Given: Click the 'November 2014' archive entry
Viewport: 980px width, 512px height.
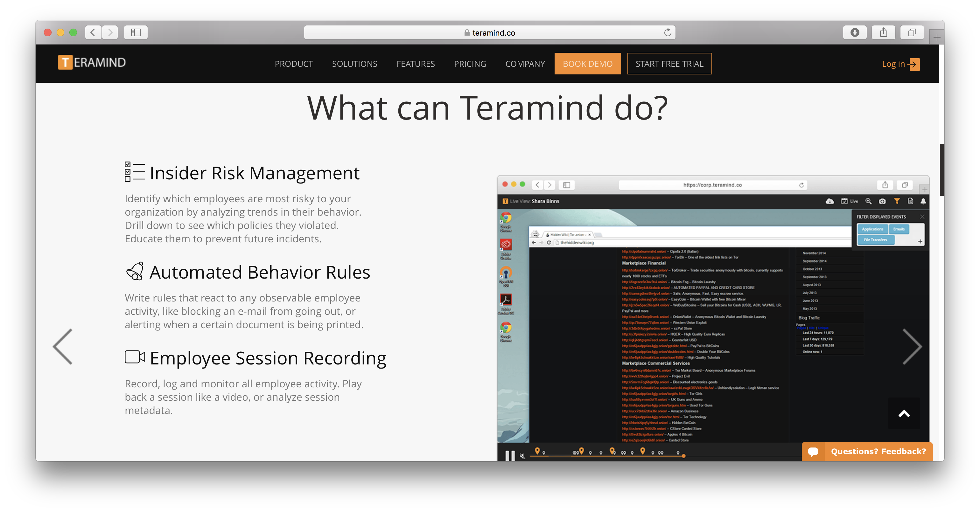Looking at the screenshot, I should coord(814,253).
